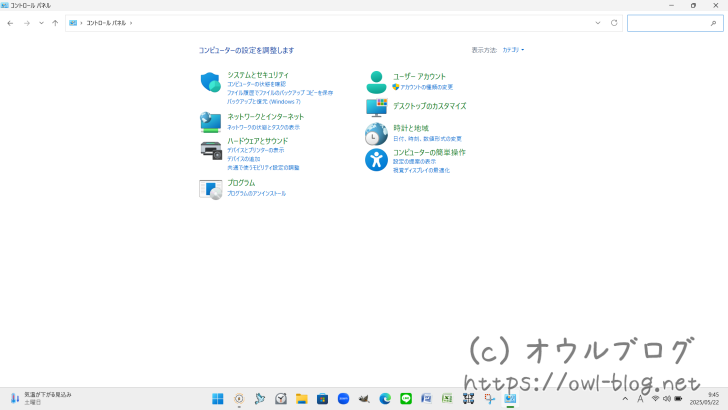Click the Control Panel search box
This screenshot has height=410, width=728.
click(675, 23)
